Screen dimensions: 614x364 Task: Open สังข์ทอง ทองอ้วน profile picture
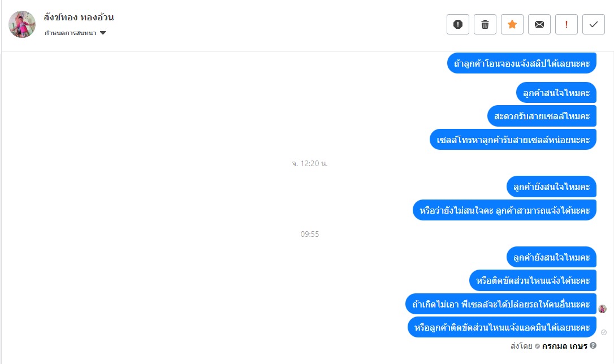tap(22, 24)
